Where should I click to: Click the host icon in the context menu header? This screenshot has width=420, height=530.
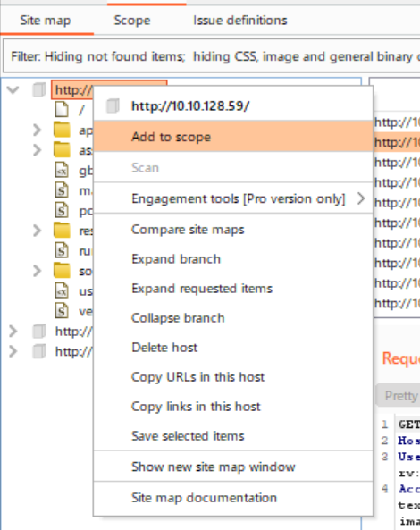[x=113, y=105]
